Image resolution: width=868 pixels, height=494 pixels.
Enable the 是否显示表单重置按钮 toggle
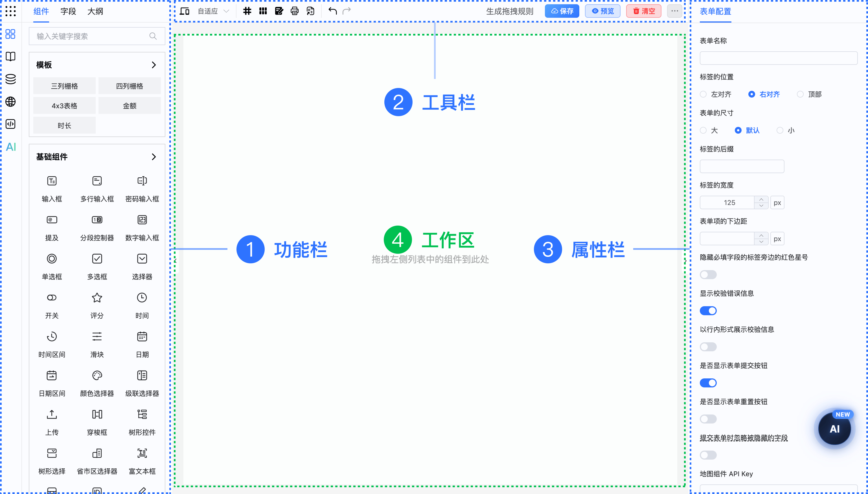[x=708, y=419]
